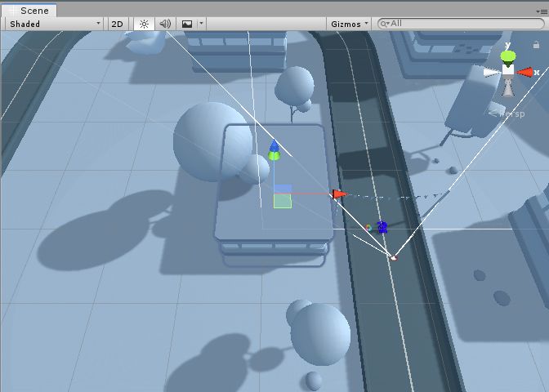Click the search magnifier filter icon
The image size is (549, 392).
pos(385,24)
